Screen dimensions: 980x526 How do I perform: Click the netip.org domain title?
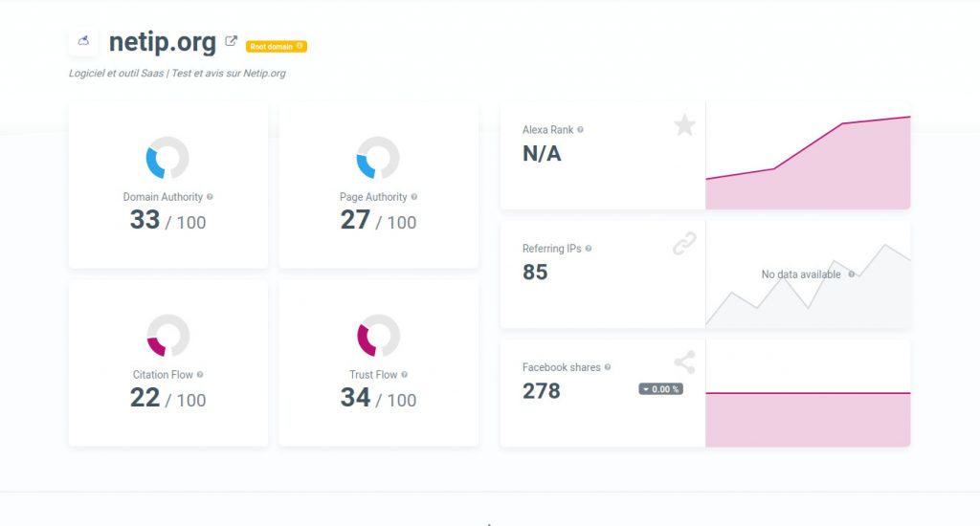[x=163, y=42]
